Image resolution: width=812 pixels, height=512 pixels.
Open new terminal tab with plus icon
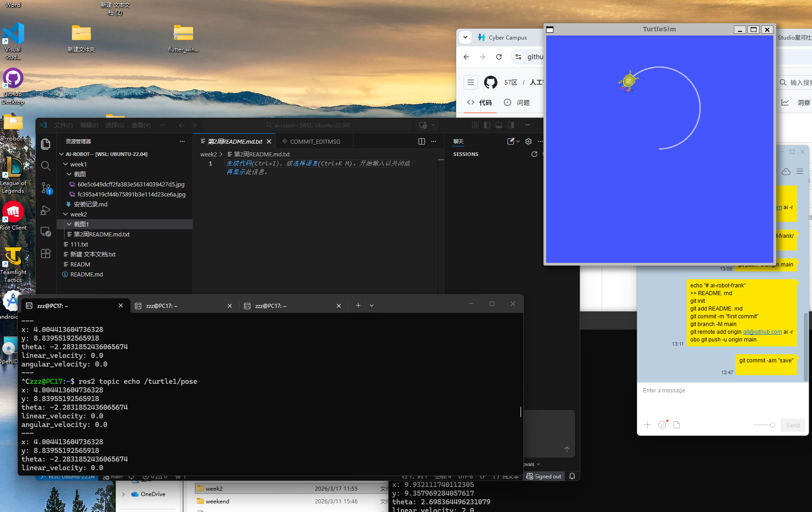[358, 306]
